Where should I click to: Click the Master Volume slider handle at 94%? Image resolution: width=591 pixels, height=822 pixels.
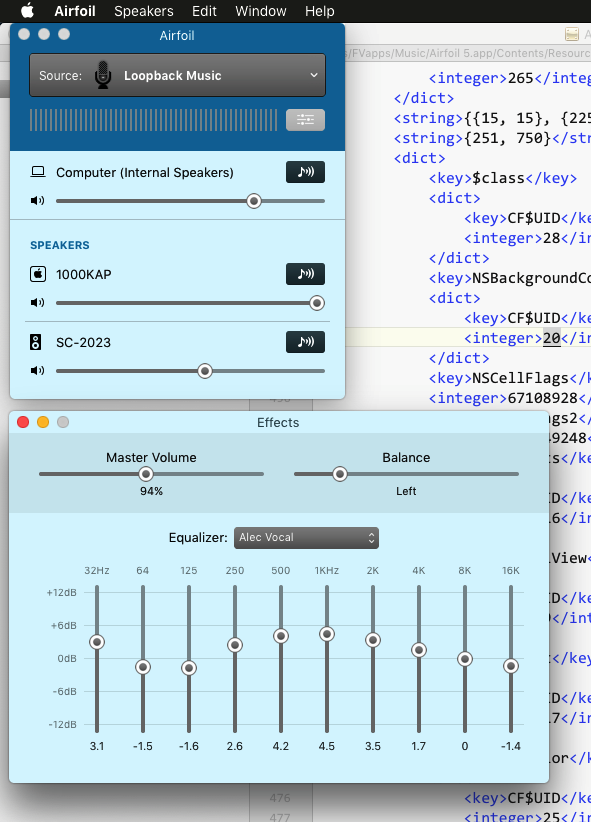pos(147,473)
